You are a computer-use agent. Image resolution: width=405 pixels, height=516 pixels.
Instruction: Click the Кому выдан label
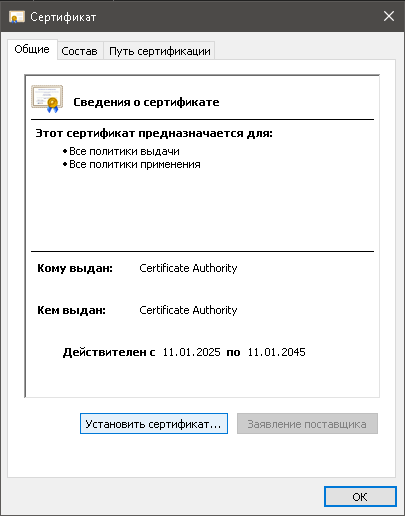pos(75,268)
